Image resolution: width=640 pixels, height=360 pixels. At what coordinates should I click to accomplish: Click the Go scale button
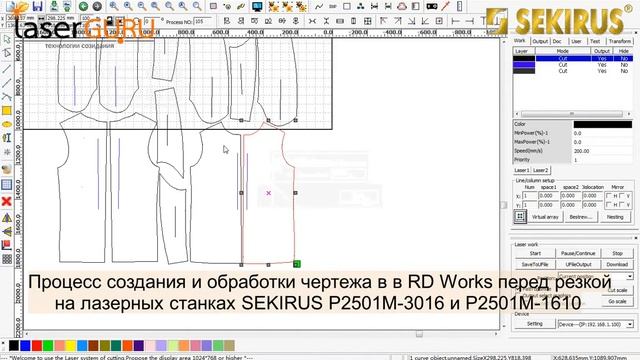click(617, 302)
